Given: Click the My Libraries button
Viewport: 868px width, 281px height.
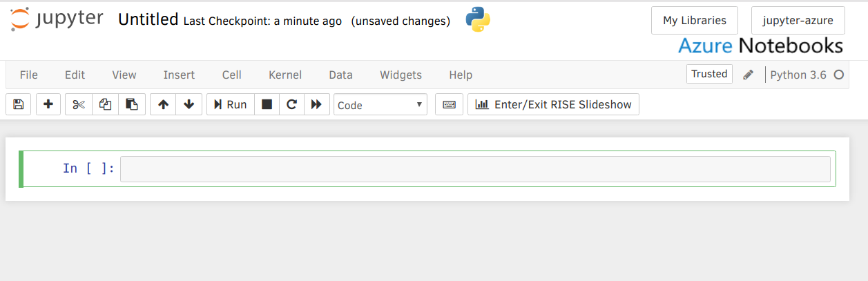Looking at the screenshot, I should [x=694, y=20].
